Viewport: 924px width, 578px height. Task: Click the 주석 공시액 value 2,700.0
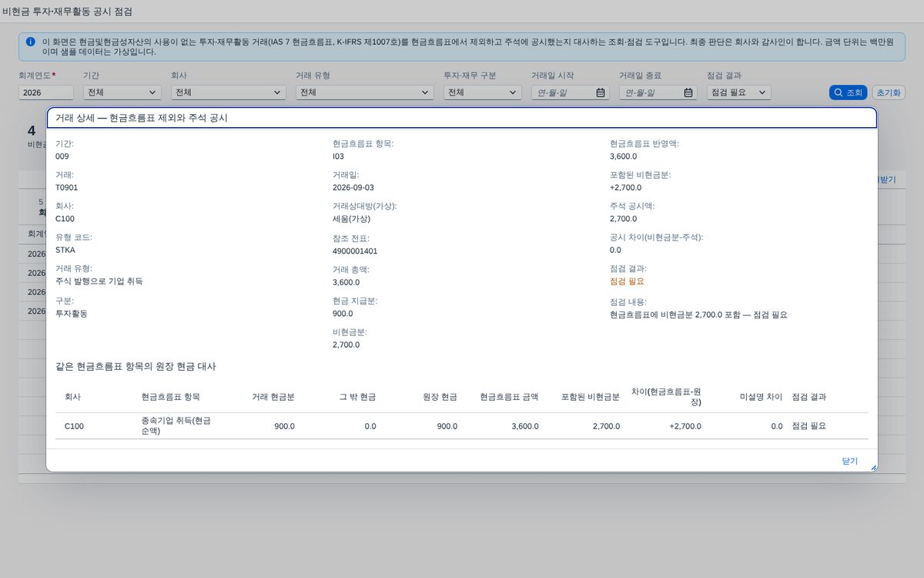pos(623,219)
